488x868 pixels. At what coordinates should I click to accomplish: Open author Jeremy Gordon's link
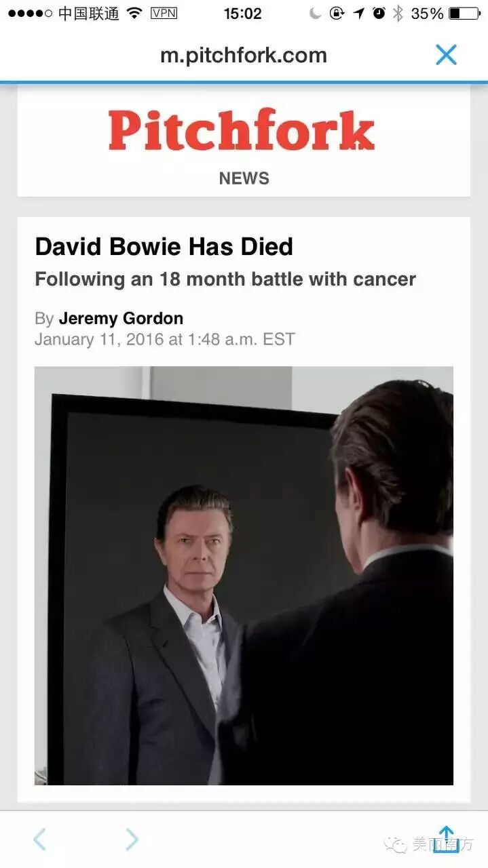point(121,318)
